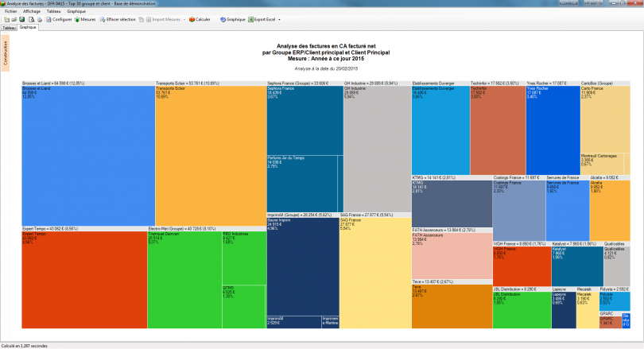Click Effacer sélection in the toolbar

(x=118, y=19)
